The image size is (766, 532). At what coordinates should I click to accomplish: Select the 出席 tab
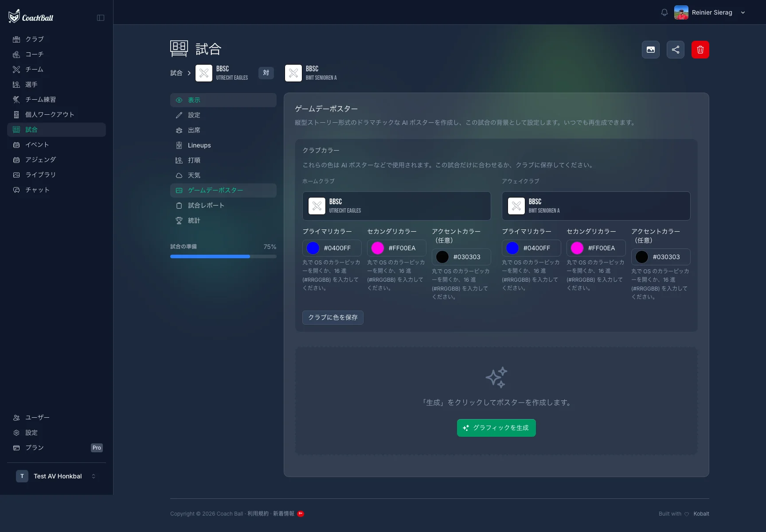point(223,130)
